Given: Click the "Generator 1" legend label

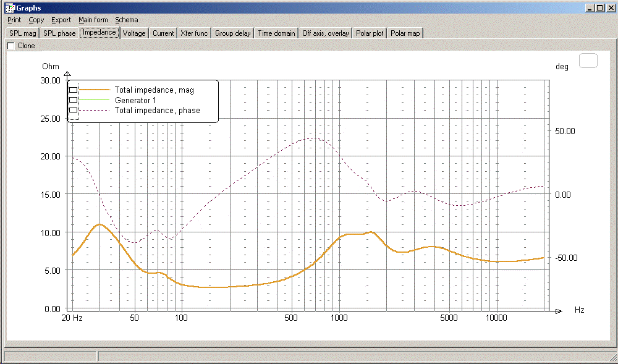Looking at the screenshot, I should click(135, 100).
